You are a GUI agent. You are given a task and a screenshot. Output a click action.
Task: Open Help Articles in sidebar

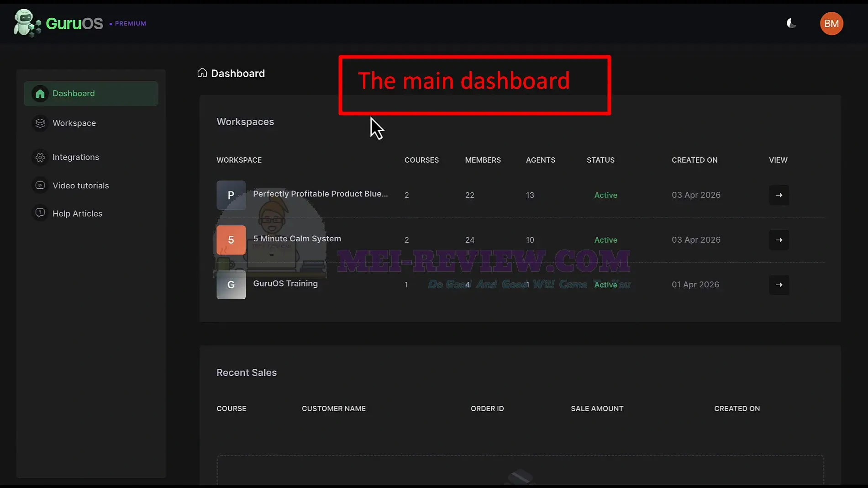click(91, 213)
